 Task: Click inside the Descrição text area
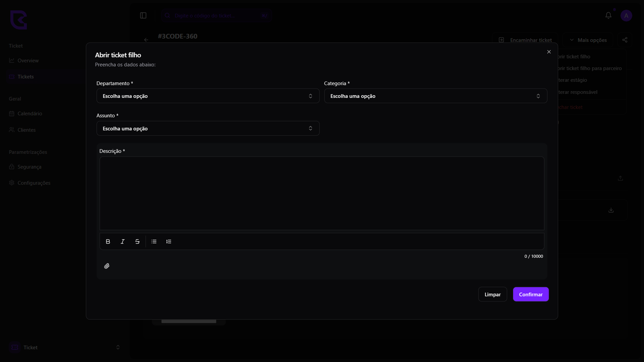322,193
